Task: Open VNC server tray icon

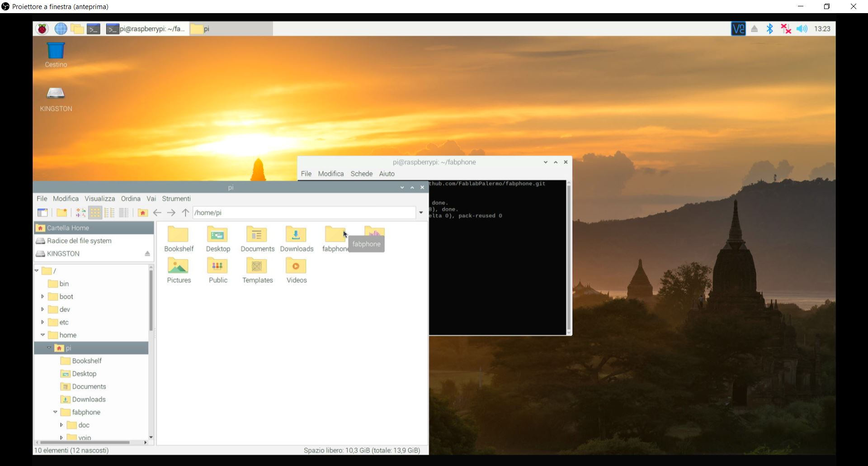Action: pos(738,29)
